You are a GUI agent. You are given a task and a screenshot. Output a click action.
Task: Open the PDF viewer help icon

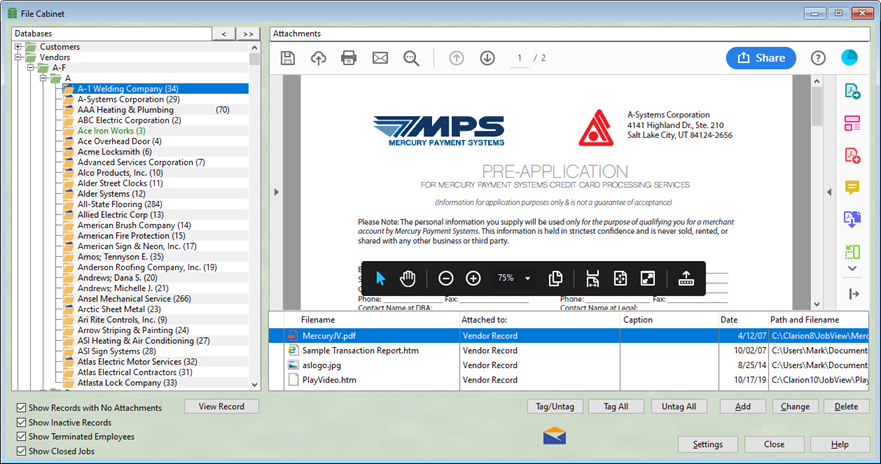(818, 58)
